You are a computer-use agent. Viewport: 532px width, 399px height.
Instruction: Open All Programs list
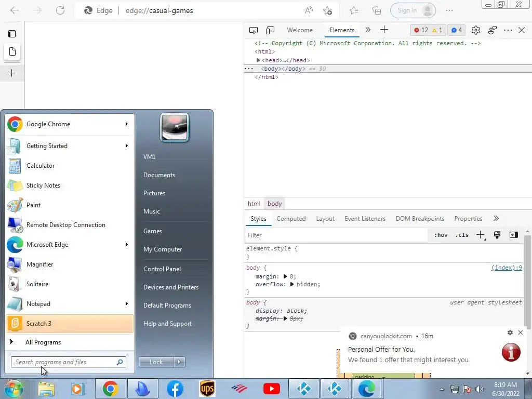tap(70, 342)
